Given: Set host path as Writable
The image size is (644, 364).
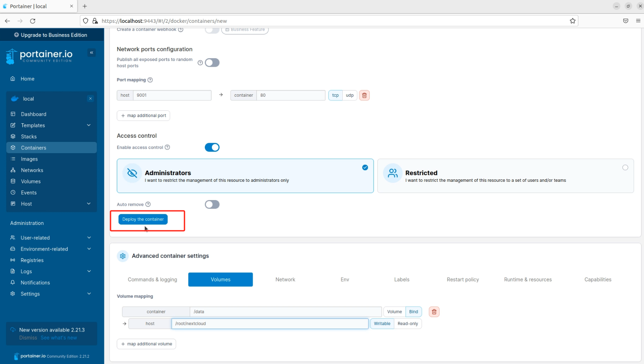Looking at the screenshot, I should [x=382, y=324].
